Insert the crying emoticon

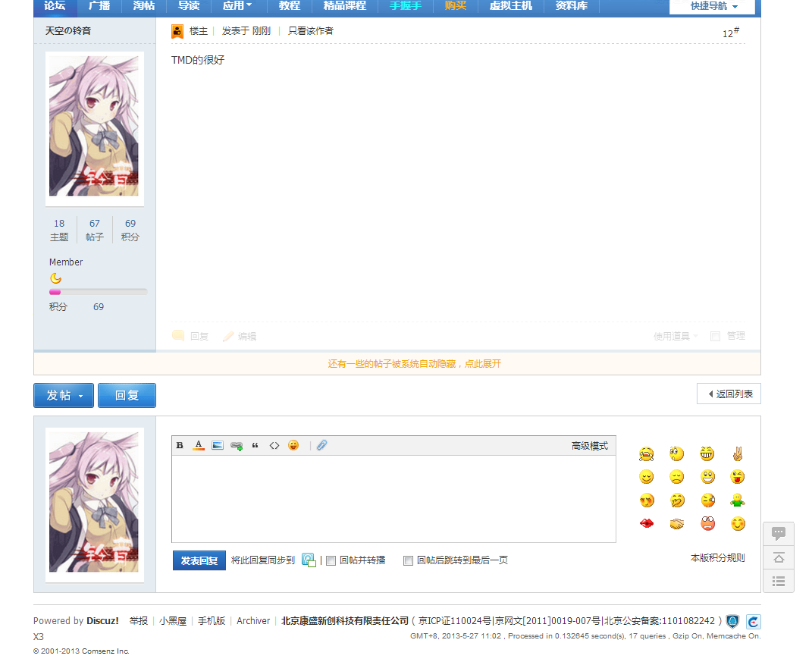[646, 453]
